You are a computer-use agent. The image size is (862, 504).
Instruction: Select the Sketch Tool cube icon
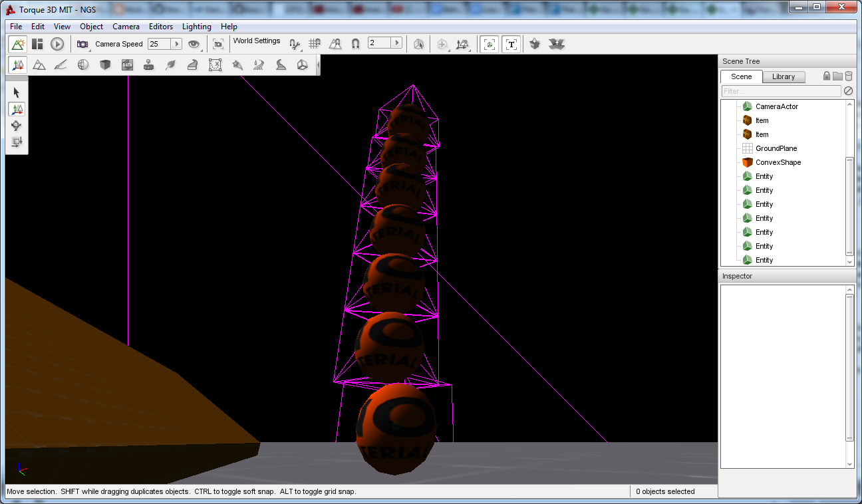point(104,64)
